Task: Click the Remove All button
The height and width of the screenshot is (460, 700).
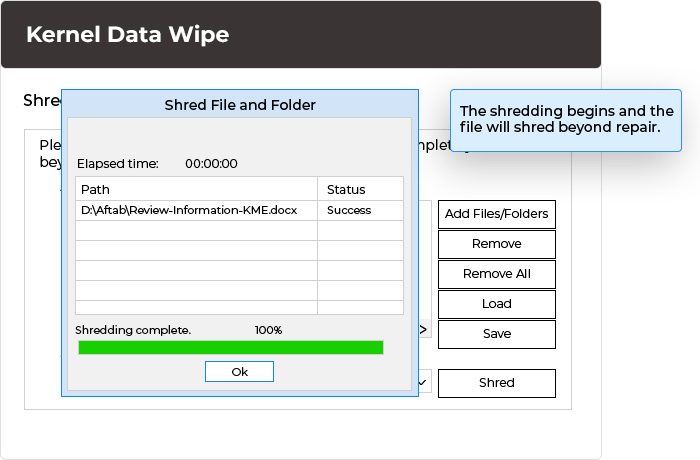Action: 497,274
